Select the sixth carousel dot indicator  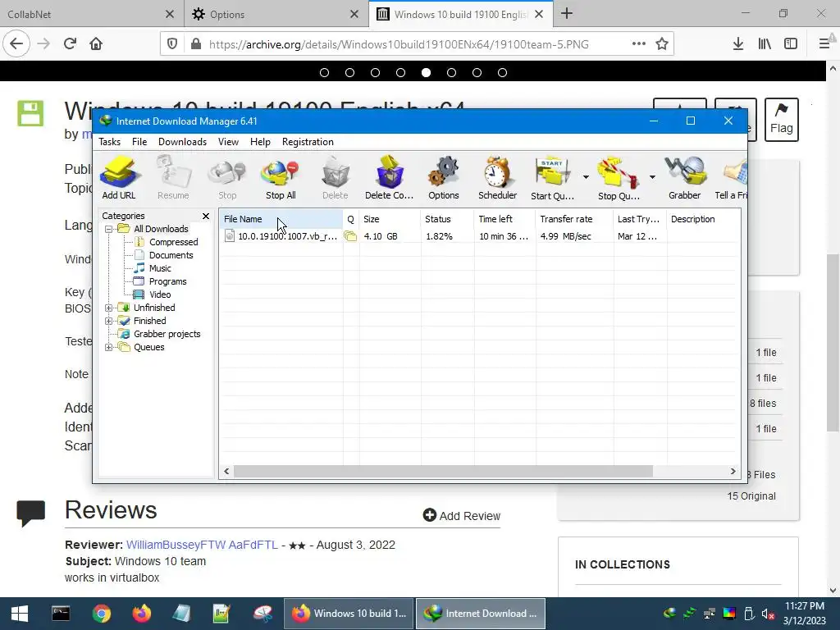[452, 73]
